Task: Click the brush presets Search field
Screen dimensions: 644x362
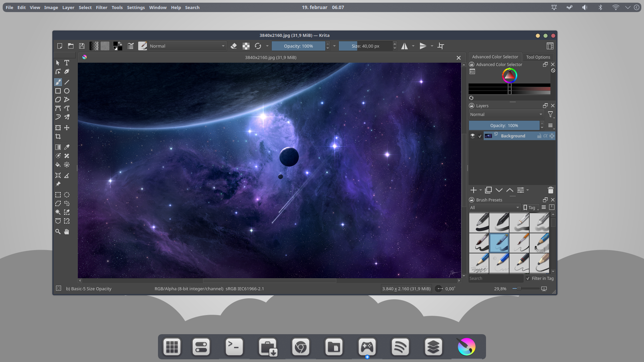Action: coord(495,278)
